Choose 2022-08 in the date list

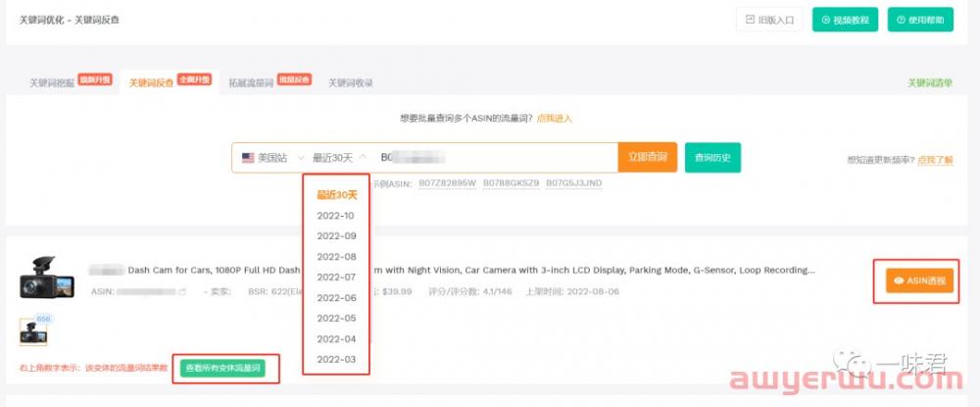[x=336, y=257]
